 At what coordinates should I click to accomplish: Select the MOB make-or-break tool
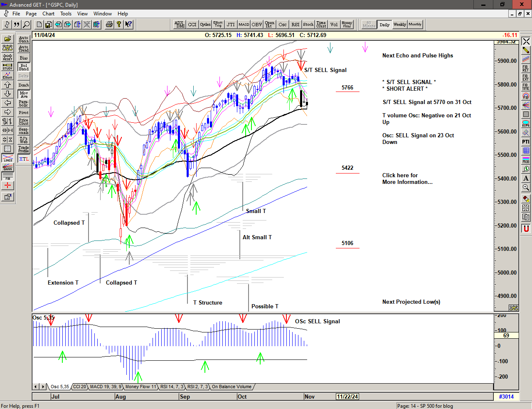click(x=526, y=160)
